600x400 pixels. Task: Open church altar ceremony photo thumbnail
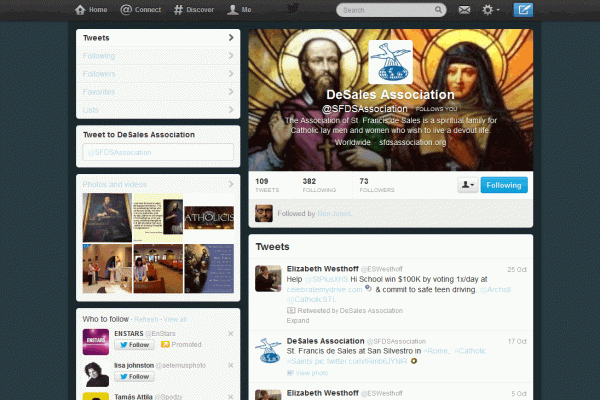point(107,268)
